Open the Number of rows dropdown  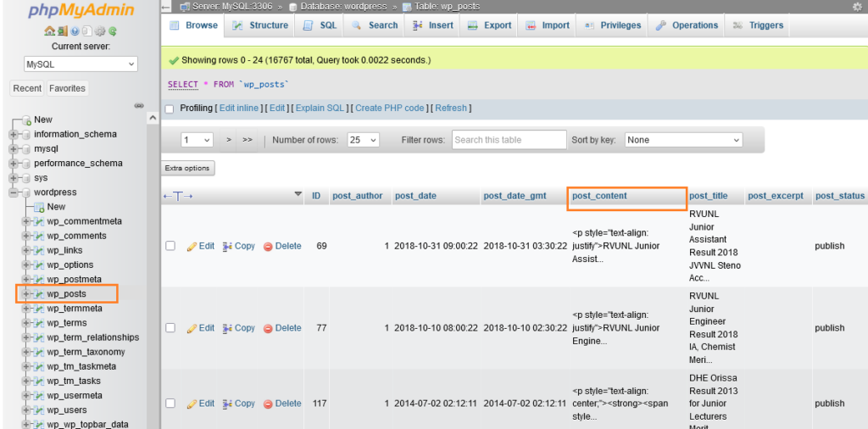click(363, 140)
